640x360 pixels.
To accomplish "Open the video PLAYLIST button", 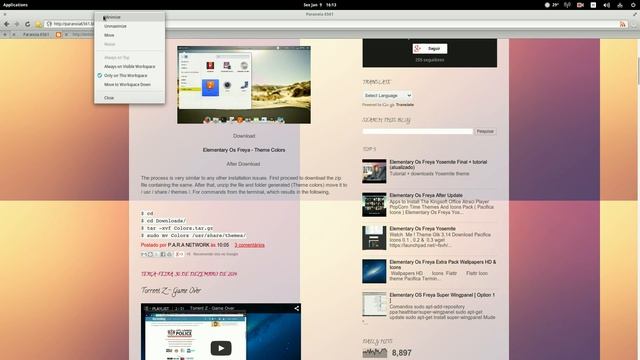I will 157,309.
